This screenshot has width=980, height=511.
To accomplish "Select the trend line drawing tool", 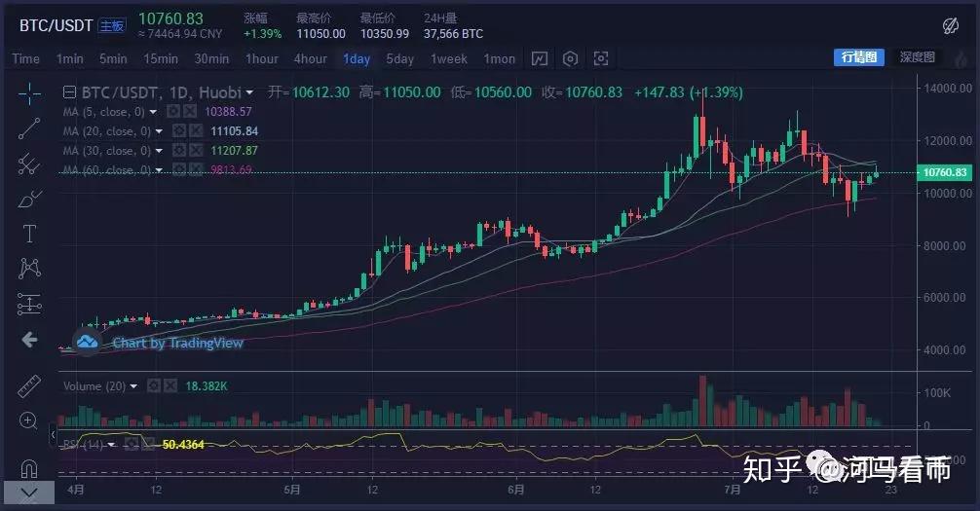I will click(x=29, y=128).
